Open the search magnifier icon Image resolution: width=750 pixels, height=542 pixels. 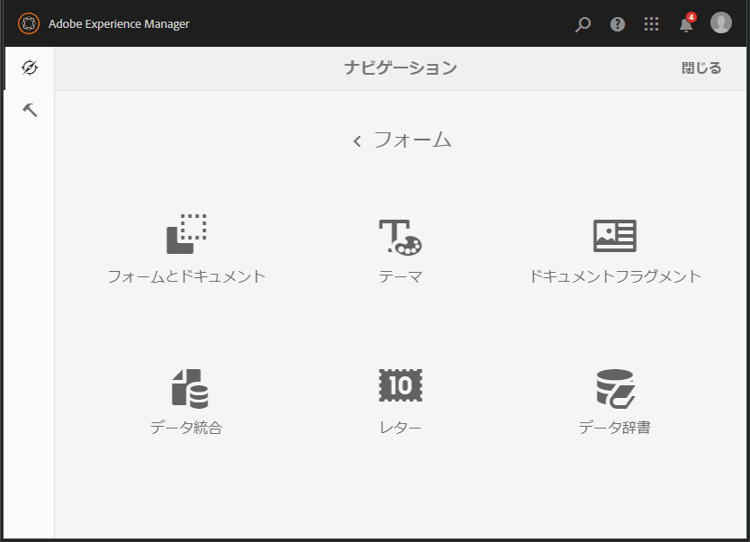click(x=583, y=24)
